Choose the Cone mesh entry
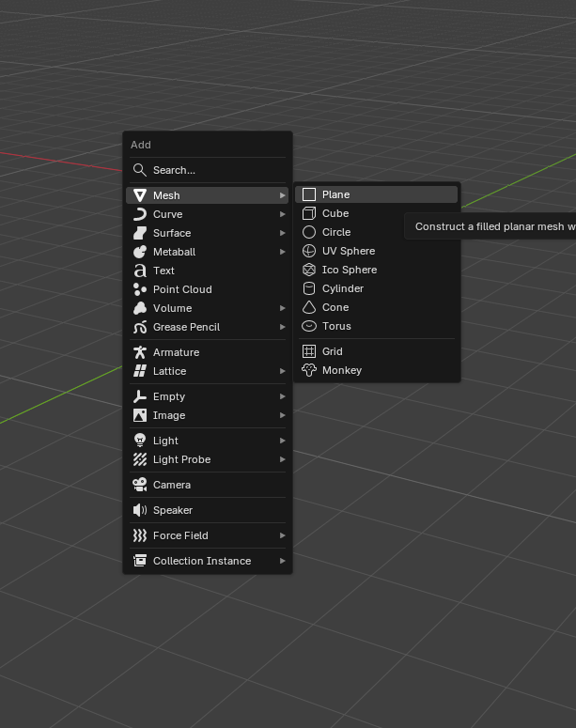 coord(376,307)
